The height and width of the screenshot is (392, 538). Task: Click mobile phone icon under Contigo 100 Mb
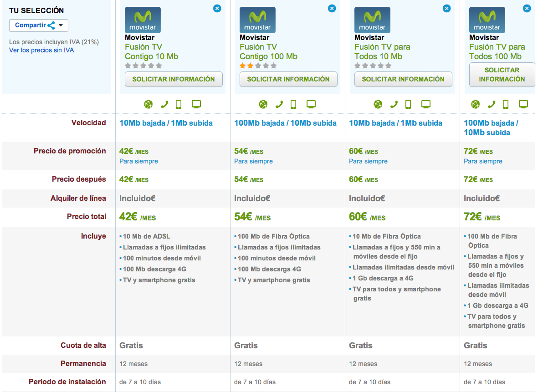(293, 104)
